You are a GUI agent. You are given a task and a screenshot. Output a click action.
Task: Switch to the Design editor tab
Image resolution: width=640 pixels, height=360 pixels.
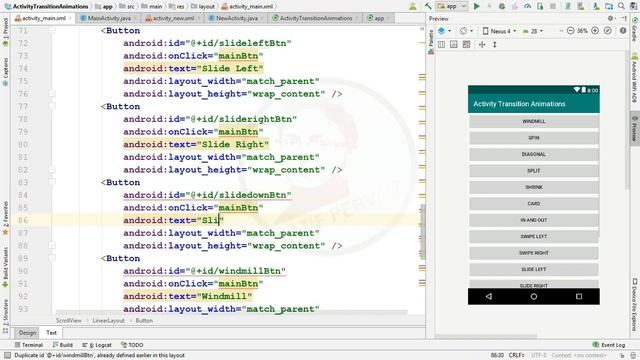tap(27, 333)
